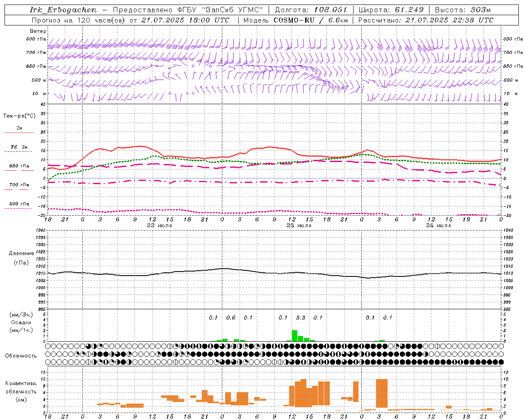Click the 0.6 precipitation value

tap(231, 317)
